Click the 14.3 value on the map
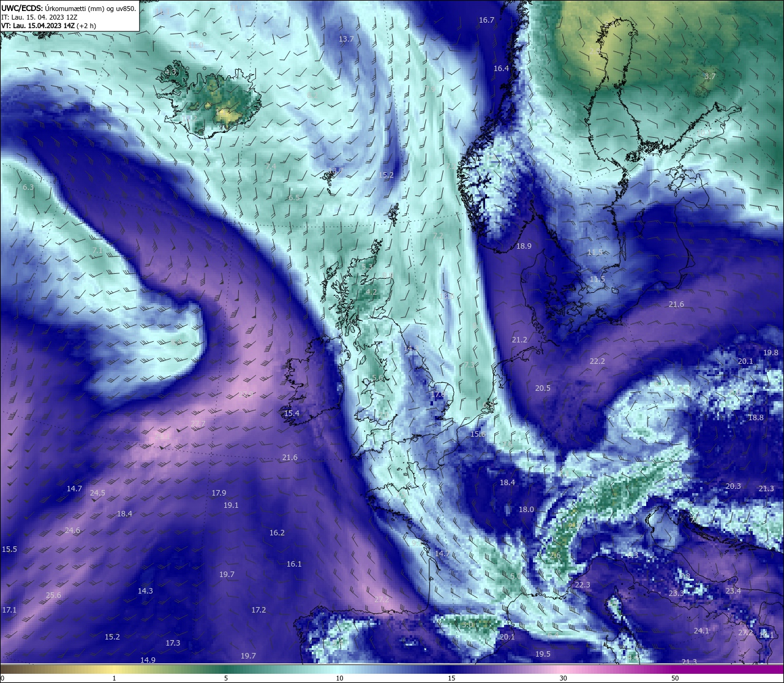 (145, 591)
